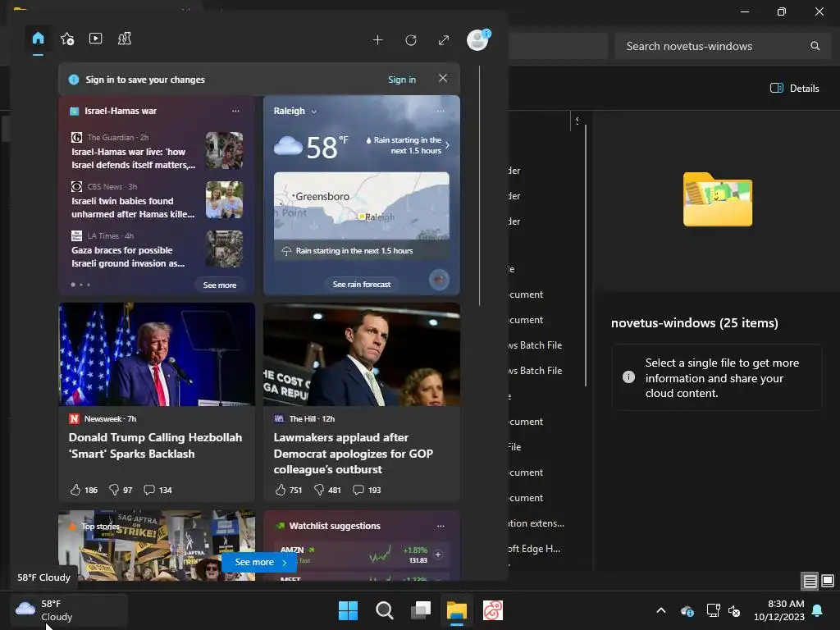The image size is (840, 630).
Task: Click the plus icon to add widgets
Action: click(377, 40)
